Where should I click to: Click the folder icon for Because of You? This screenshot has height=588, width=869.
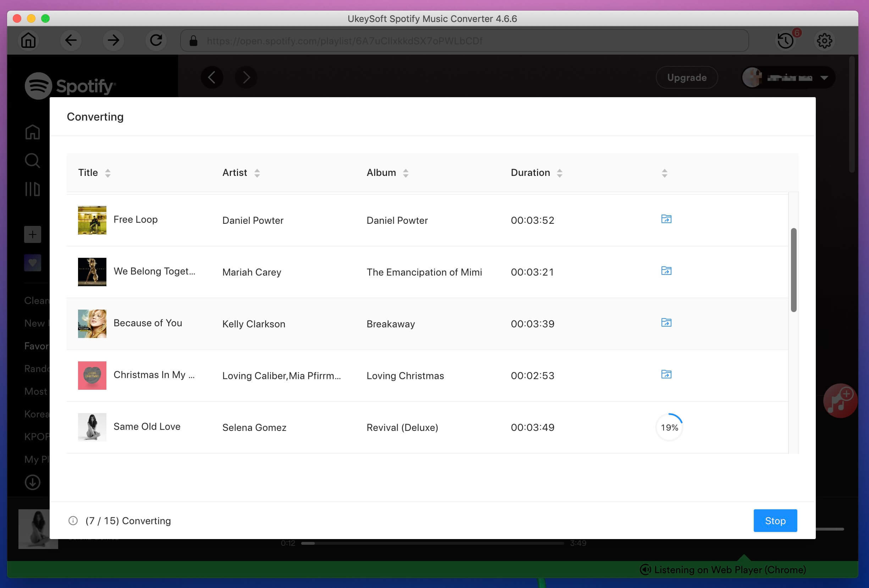[x=666, y=322]
